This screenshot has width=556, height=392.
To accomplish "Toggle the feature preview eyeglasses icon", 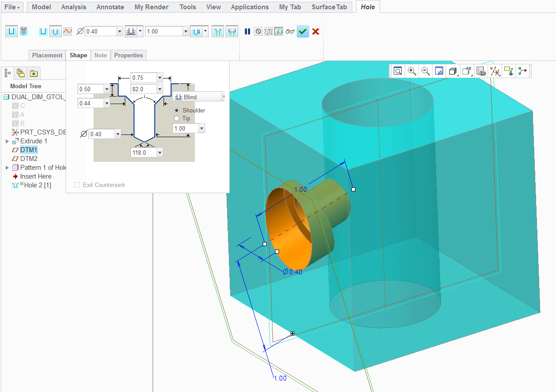I will point(290,31).
